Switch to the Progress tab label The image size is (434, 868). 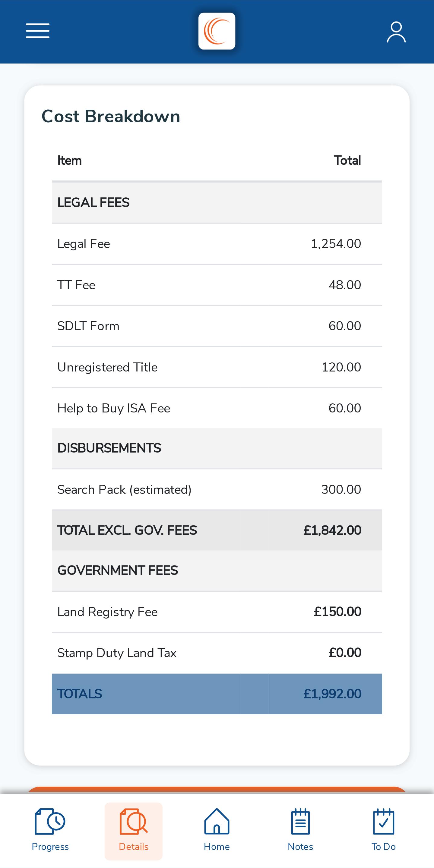(50, 847)
